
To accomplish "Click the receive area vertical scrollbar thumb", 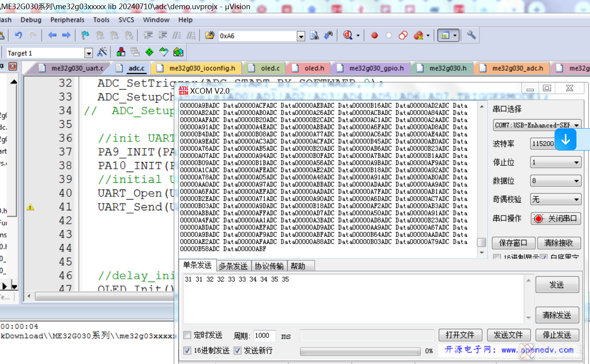I will [x=482, y=243].
